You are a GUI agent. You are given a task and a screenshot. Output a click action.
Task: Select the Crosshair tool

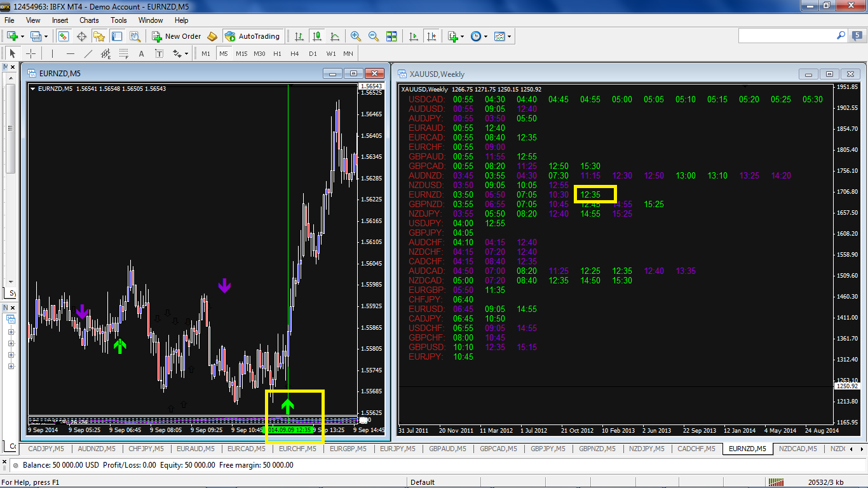31,54
